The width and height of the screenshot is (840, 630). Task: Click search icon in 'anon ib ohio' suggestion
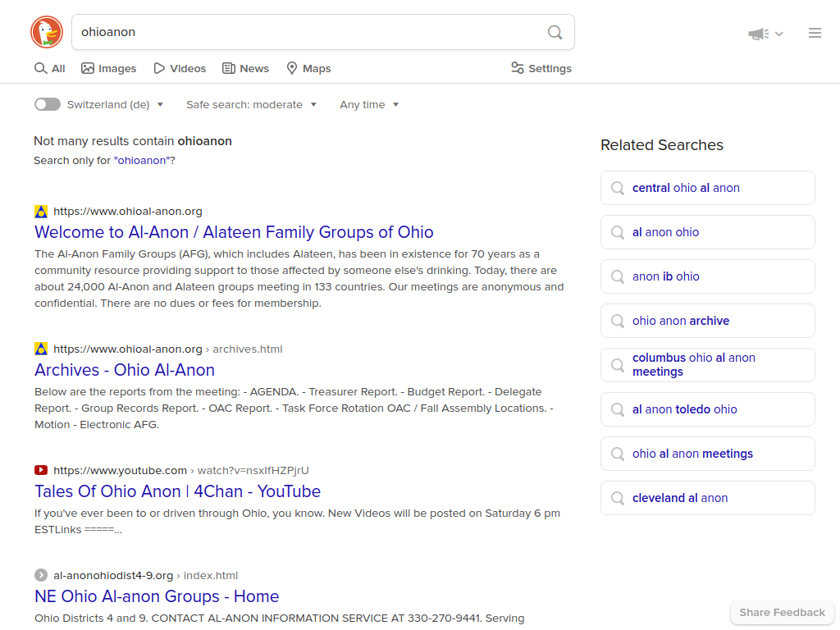click(x=618, y=277)
